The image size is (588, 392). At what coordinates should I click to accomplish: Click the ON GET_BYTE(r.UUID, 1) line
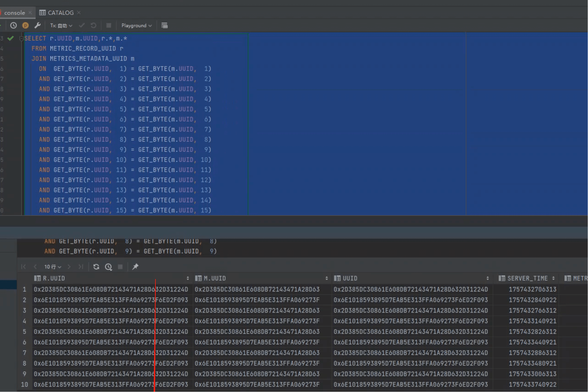[x=125, y=69]
